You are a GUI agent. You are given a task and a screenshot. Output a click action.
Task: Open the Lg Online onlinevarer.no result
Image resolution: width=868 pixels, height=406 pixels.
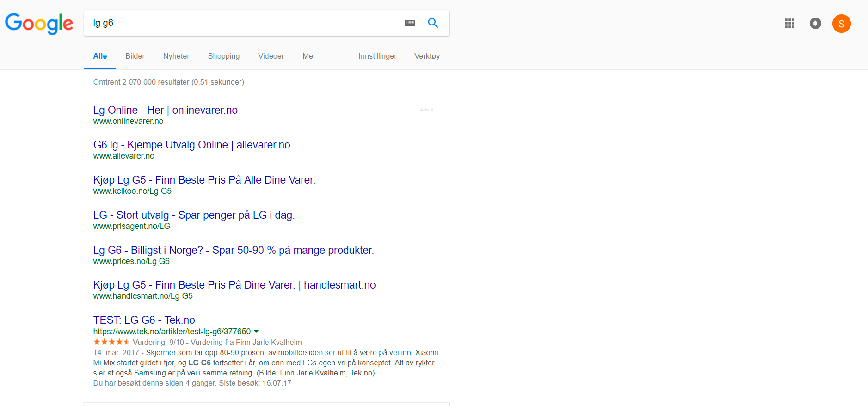point(166,110)
